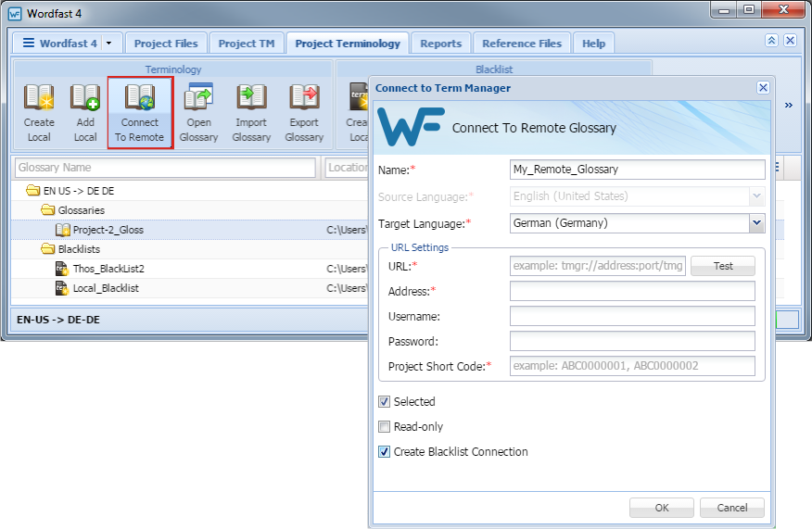Select the Project-2_Gloss glossary row
This screenshot has height=529, width=812.
[189, 230]
